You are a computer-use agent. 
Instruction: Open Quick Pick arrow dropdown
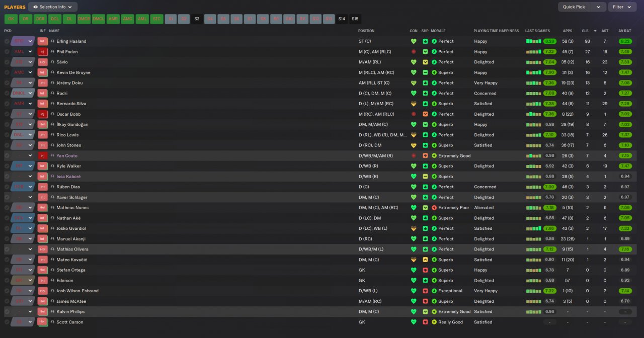[x=598, y=7]
